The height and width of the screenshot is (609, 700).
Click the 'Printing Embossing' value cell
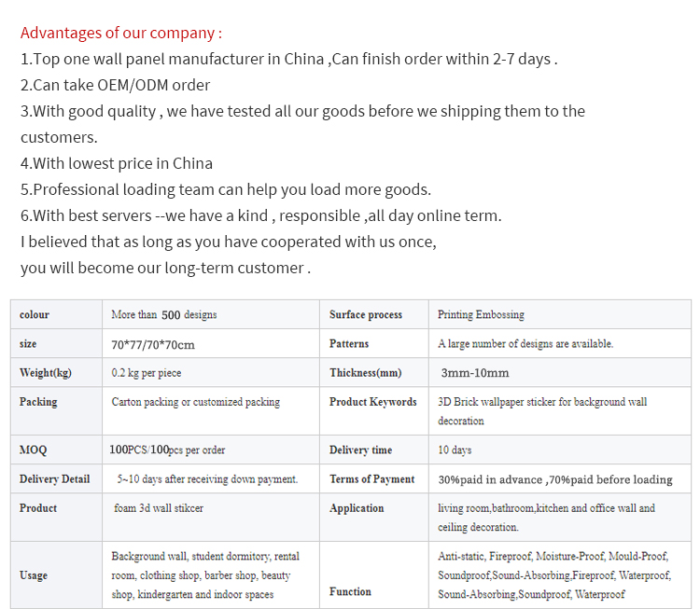[x=481, y=315]
